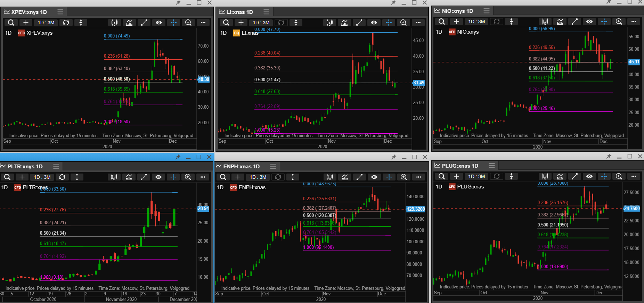This screenshot has width=644, height=303.
Task: Open studies/indicators in NIO chart
Action: (x=560, y=22)
